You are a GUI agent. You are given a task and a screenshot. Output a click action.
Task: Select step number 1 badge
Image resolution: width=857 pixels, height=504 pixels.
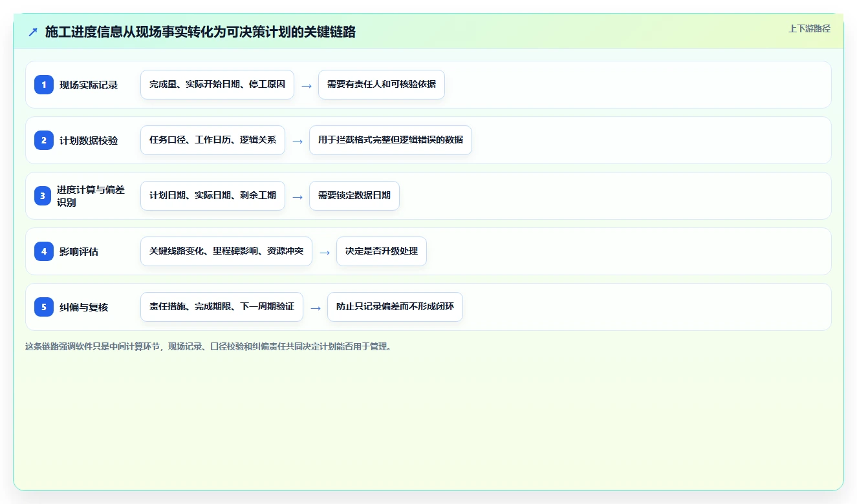44,84
